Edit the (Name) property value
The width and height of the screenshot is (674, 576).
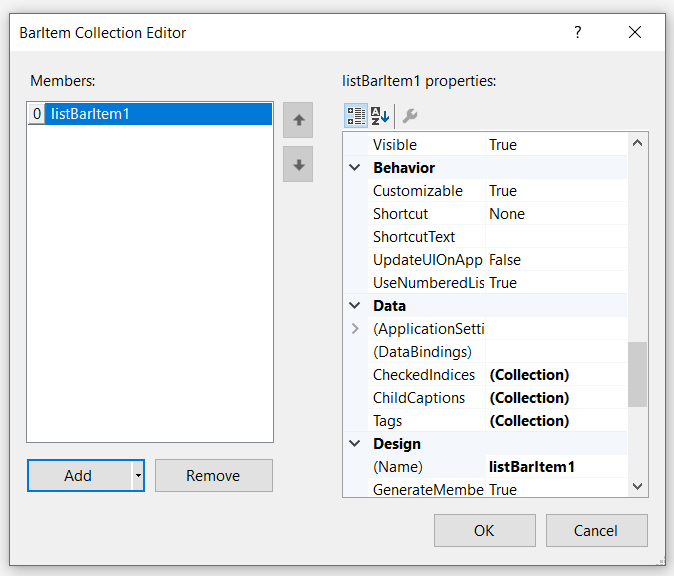pos(555,467)
